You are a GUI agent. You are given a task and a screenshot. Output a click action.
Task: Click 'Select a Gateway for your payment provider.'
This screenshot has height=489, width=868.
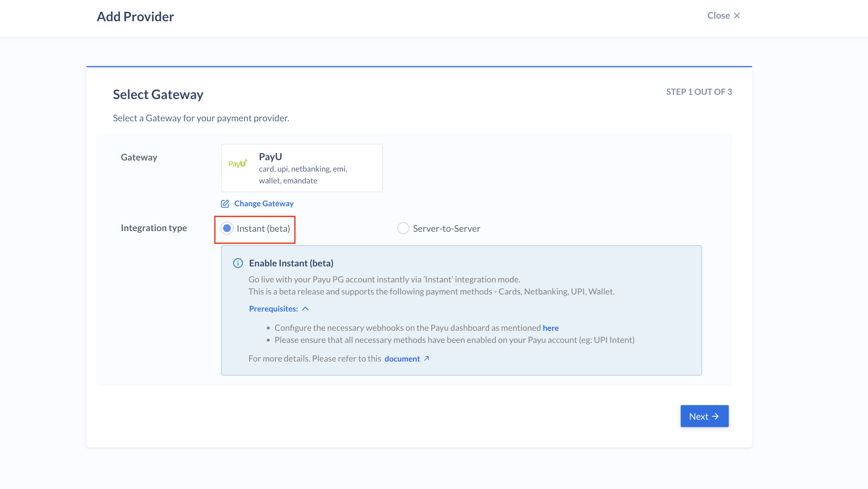coord(201,118)
